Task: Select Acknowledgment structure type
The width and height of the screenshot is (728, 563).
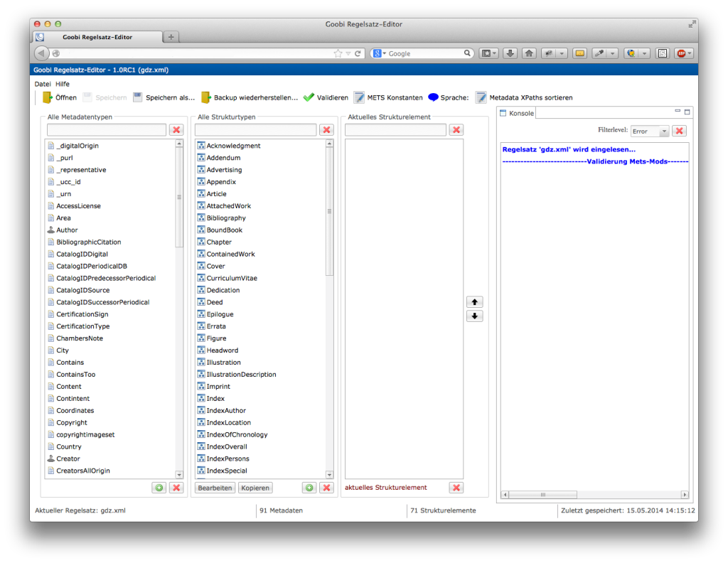Action: tap(233, 146)
